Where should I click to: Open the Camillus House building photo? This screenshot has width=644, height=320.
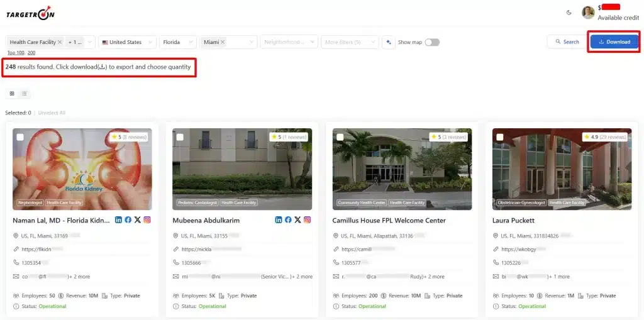(x=402, y=169)
